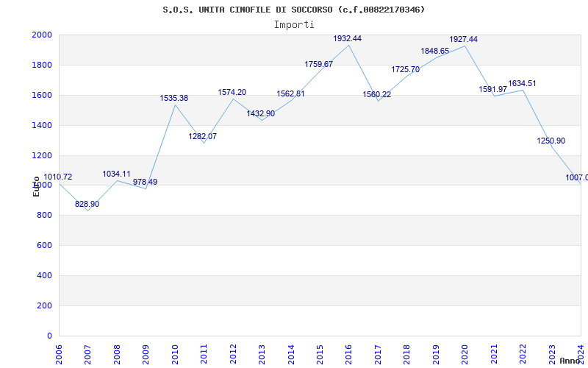Click the 2009 x-axis year label

(x=146, y=355)
